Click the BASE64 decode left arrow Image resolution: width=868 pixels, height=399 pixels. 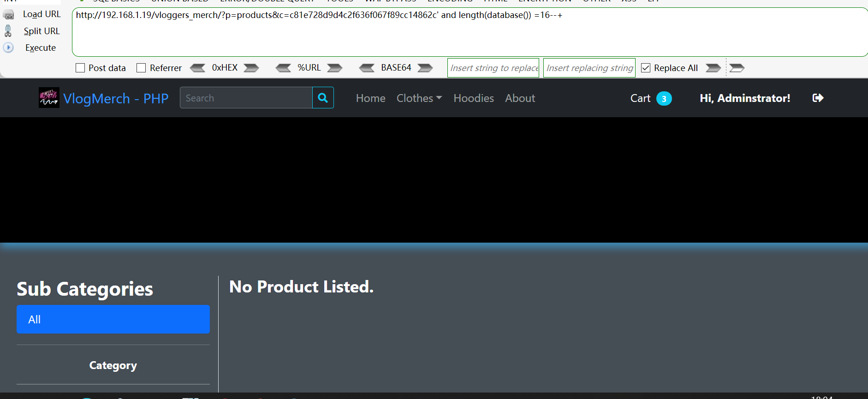click(367, 68)
